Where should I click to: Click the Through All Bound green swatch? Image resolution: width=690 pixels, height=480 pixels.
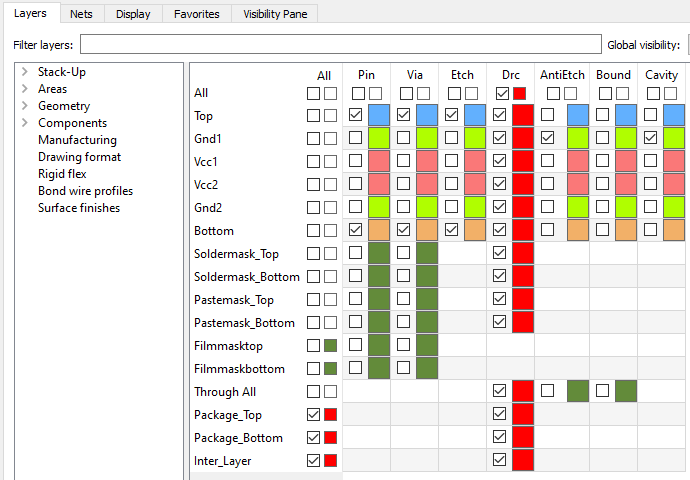626,391
